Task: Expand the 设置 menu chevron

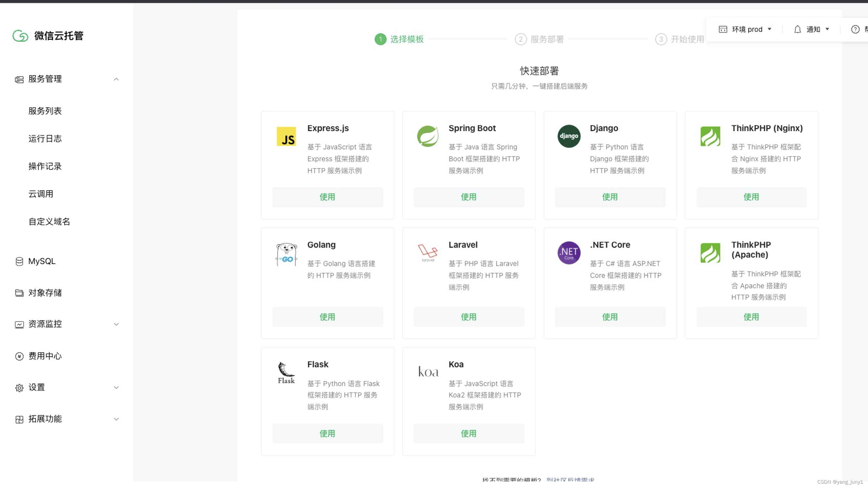Action: [116, 387]
